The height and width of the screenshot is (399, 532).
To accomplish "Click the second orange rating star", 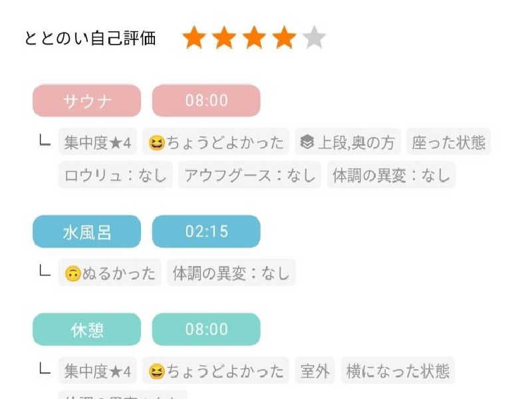I will coord(224,38).
